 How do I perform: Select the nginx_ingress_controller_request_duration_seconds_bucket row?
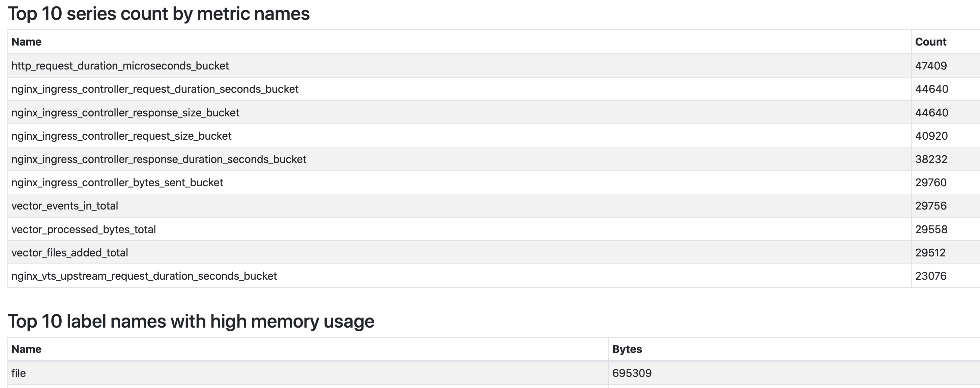coord(494,89)
